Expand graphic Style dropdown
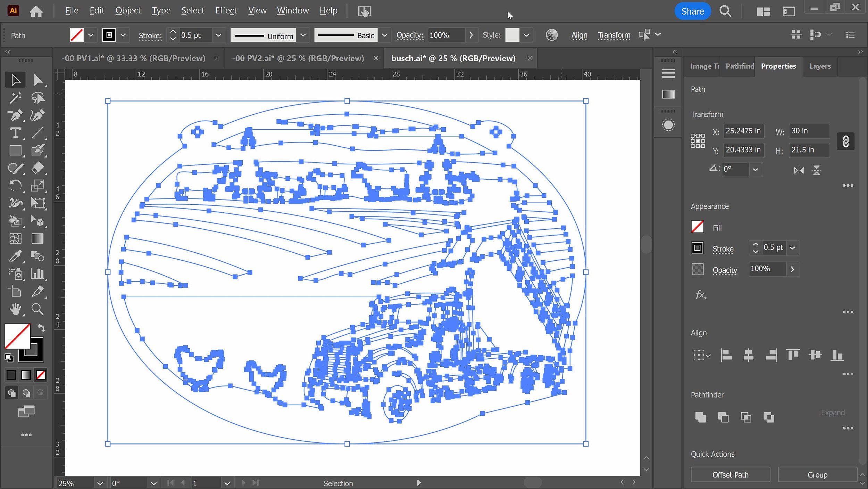This screenshot has height=489, width=868. click(526, 35)
